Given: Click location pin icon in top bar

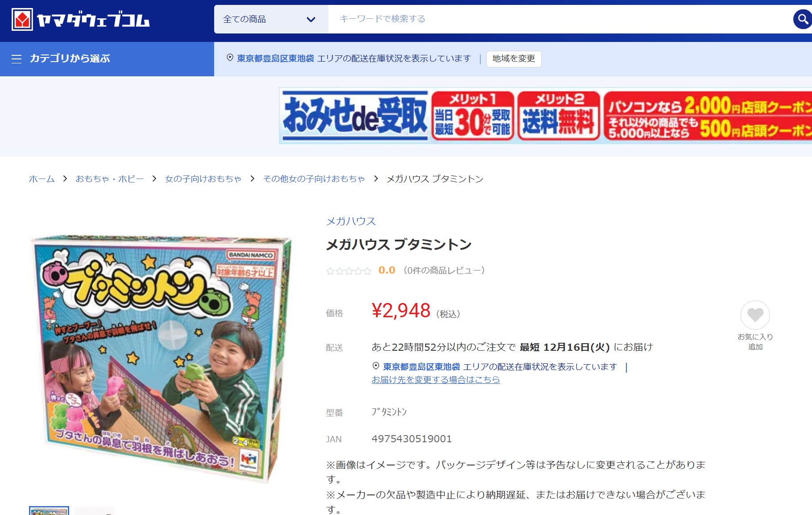Looking at the screenshot, I should click(x=230, y=58).
